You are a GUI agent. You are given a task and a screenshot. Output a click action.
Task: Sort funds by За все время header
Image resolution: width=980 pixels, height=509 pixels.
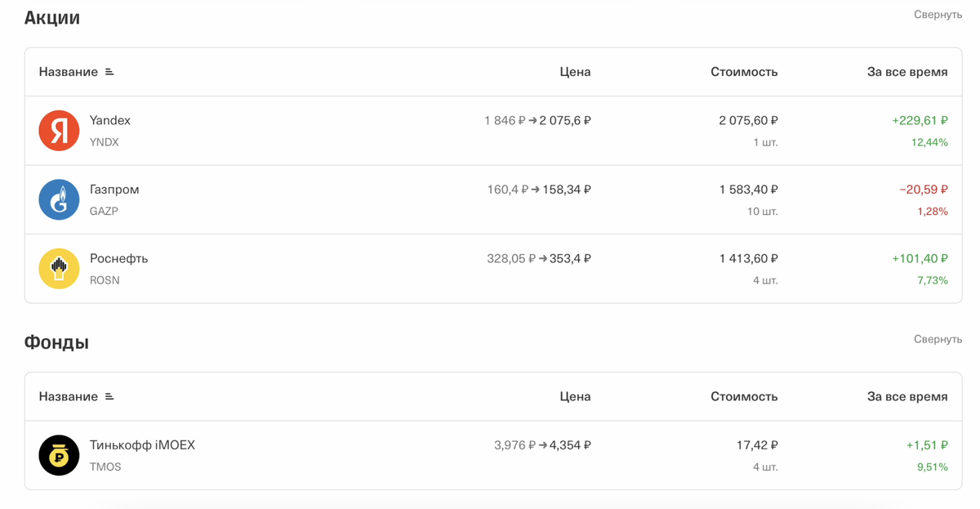click(907, 396)
